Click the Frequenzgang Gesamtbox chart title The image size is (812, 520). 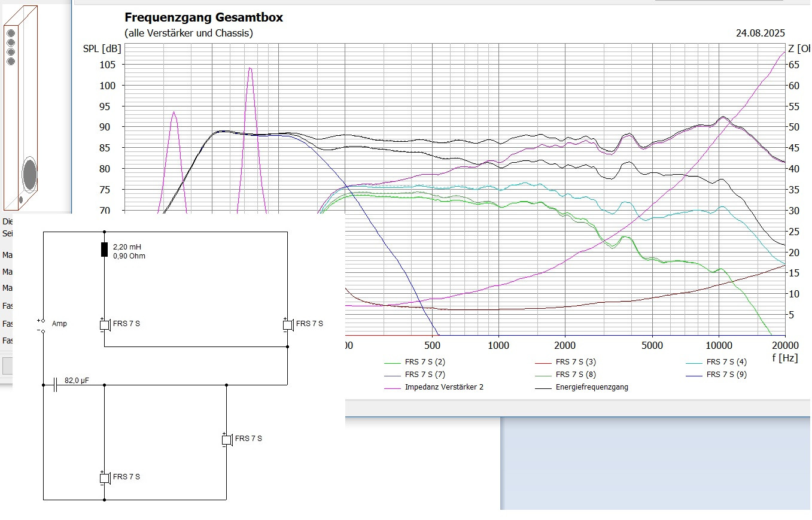pos(203,18)
